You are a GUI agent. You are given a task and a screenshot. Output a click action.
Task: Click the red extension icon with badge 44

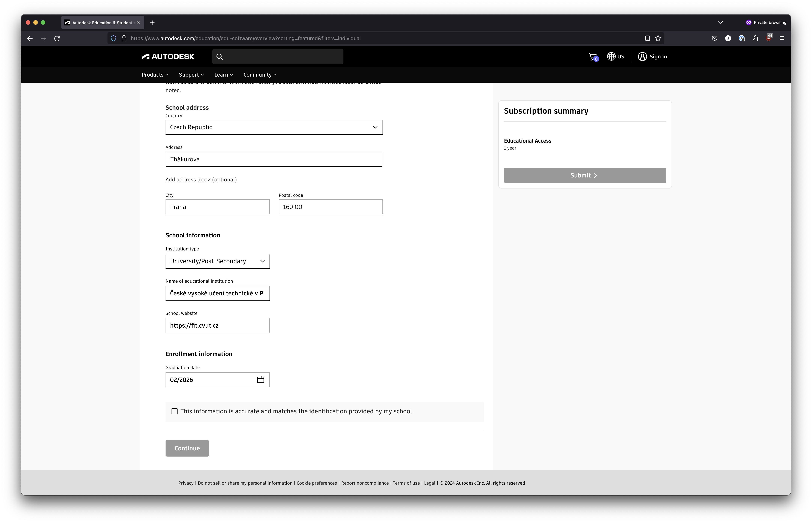click(x=769, y=38)
